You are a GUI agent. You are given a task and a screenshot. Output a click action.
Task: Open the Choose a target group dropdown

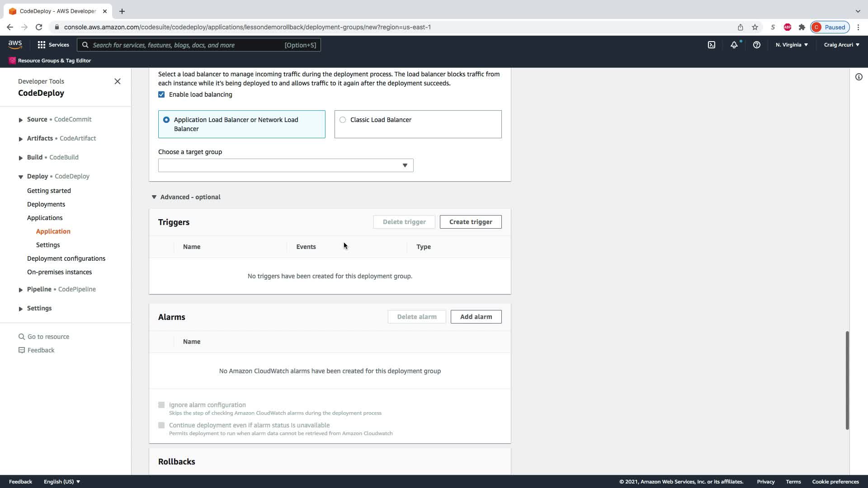pyautogui.click(x=286, y=165)
